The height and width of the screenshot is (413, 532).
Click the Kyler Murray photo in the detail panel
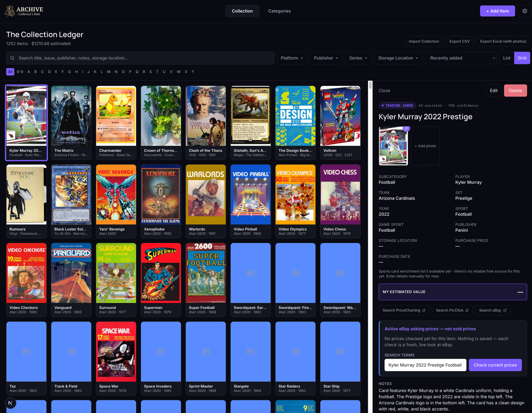[393, 146]
